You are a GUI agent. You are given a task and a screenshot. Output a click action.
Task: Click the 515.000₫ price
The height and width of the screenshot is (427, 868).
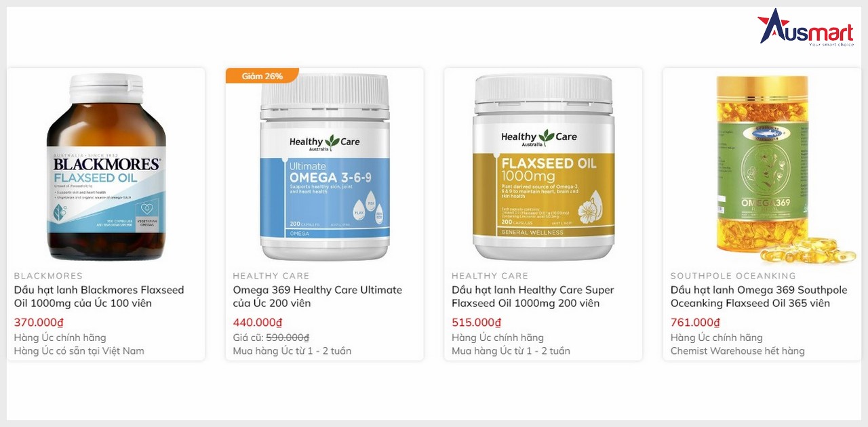click(x=477, y=323)
